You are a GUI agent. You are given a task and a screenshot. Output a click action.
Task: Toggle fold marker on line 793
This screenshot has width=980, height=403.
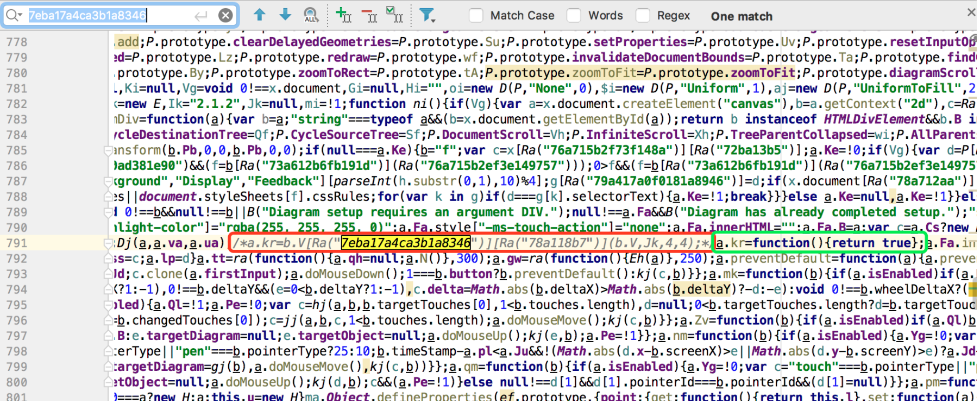109,274
